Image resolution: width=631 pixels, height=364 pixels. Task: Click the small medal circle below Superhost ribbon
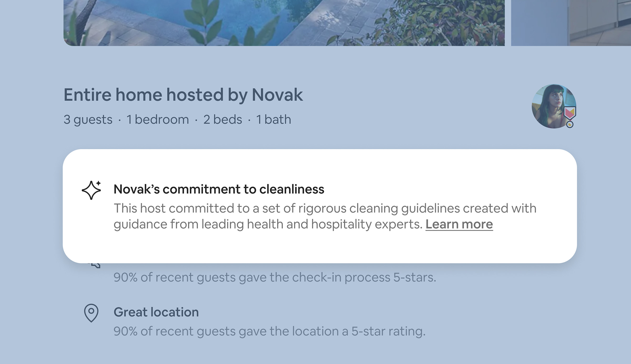pyautogui.click(x=570, y=124)
